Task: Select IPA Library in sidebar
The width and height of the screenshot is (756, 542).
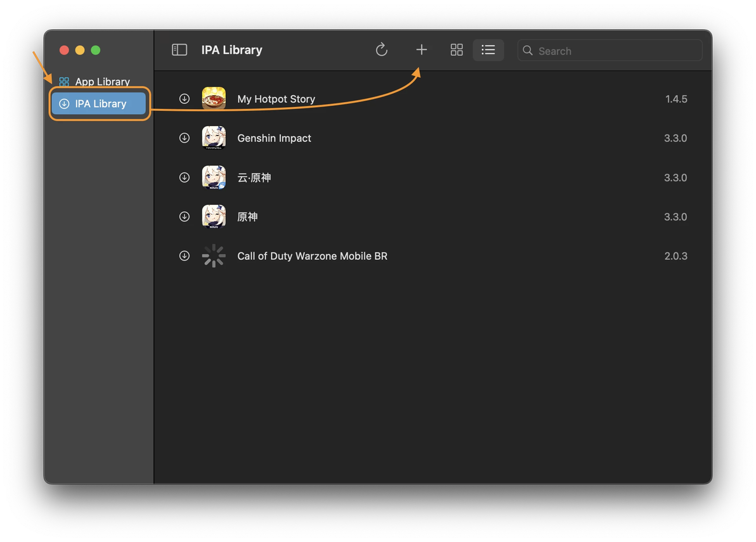Action: (x=98, y=103)
